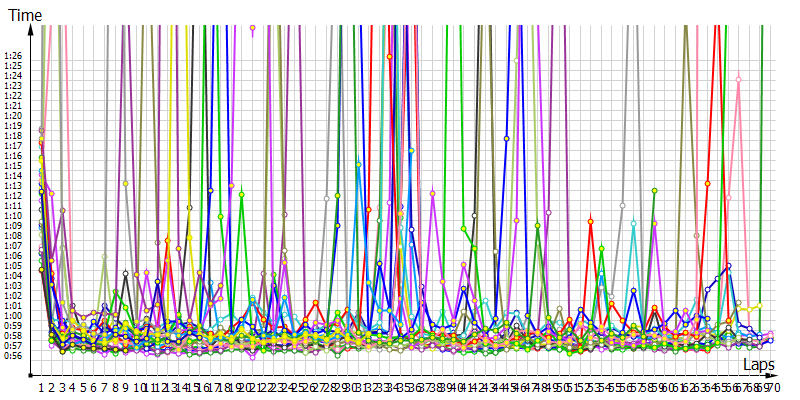Select the yellow line's last point near lap 69

tap(760, 306)
